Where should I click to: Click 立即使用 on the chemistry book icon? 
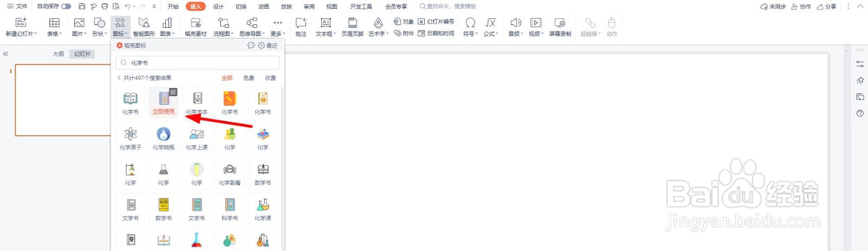[x=163, y=111]
